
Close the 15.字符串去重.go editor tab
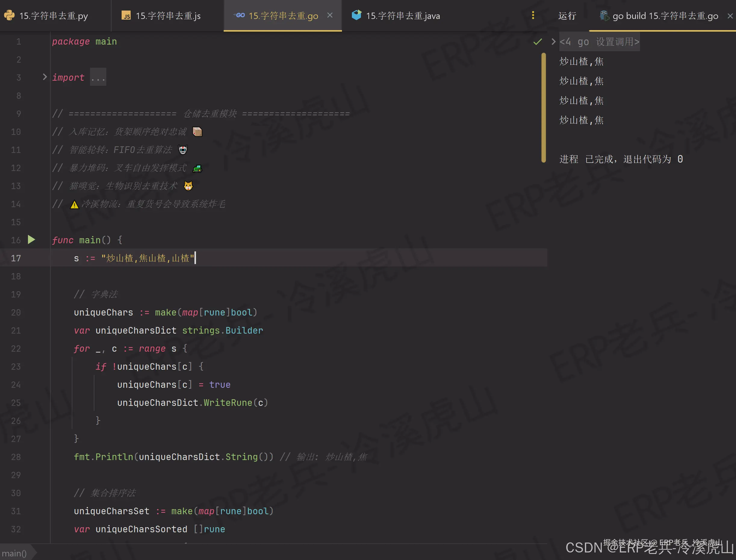click(x=330, y=15)
